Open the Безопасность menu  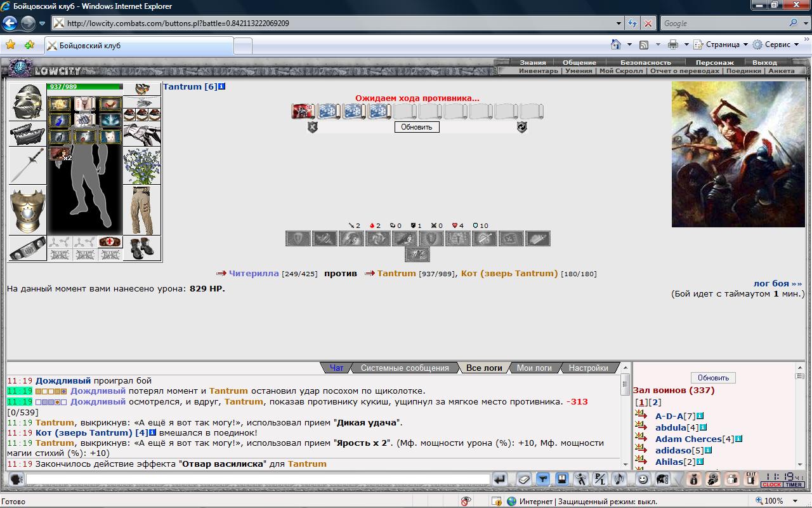645,62
